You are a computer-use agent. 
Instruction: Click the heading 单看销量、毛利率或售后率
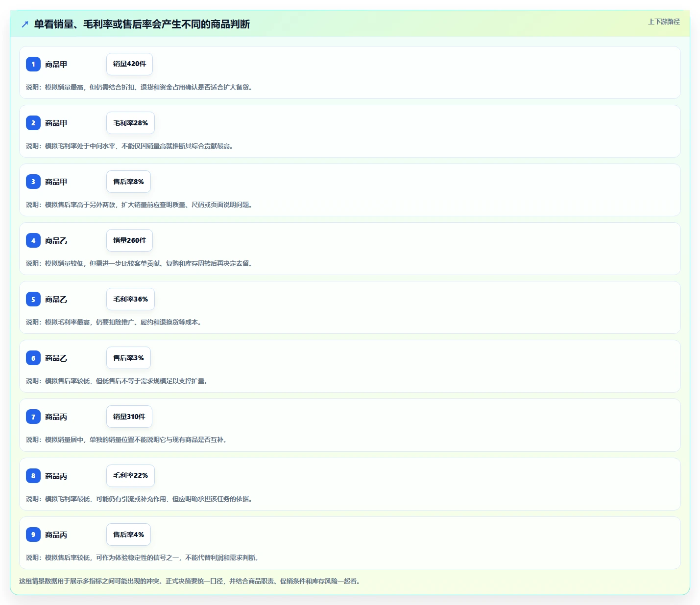(x=142, y=24)
